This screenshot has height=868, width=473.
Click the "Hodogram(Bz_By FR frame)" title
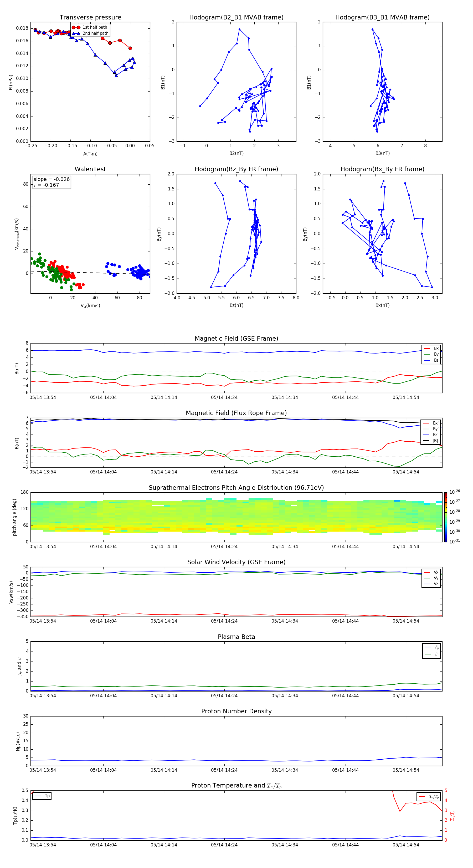pyautogui.click(x=236, y=169)
